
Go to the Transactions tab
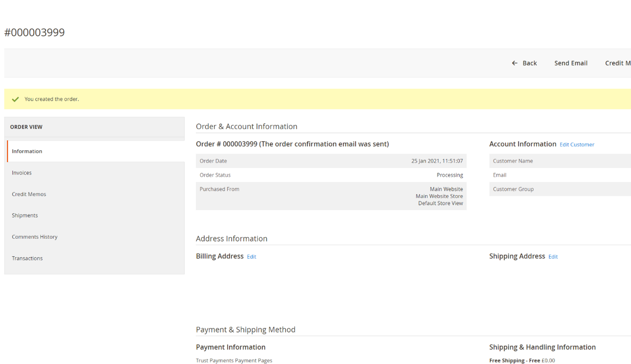(27, 258)
